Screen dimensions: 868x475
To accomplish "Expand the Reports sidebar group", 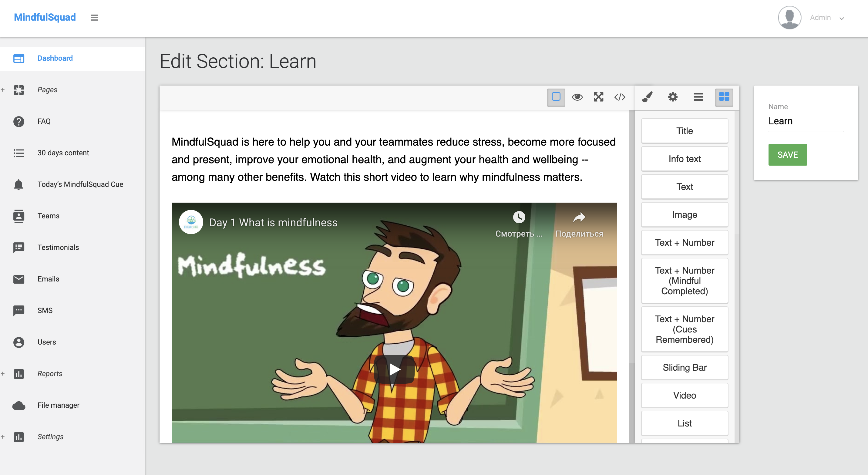I will coord(49,374).
